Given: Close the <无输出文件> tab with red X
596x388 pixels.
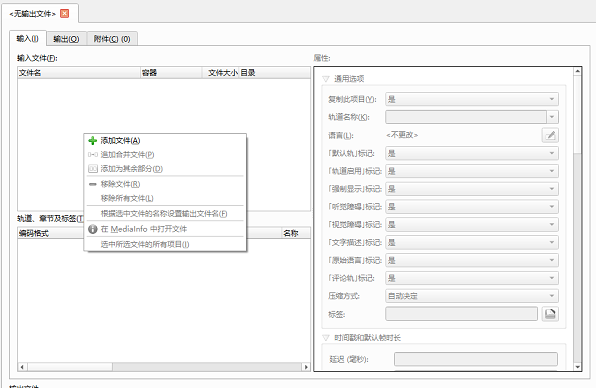Looking at the screenshot, I should [65, 14].
